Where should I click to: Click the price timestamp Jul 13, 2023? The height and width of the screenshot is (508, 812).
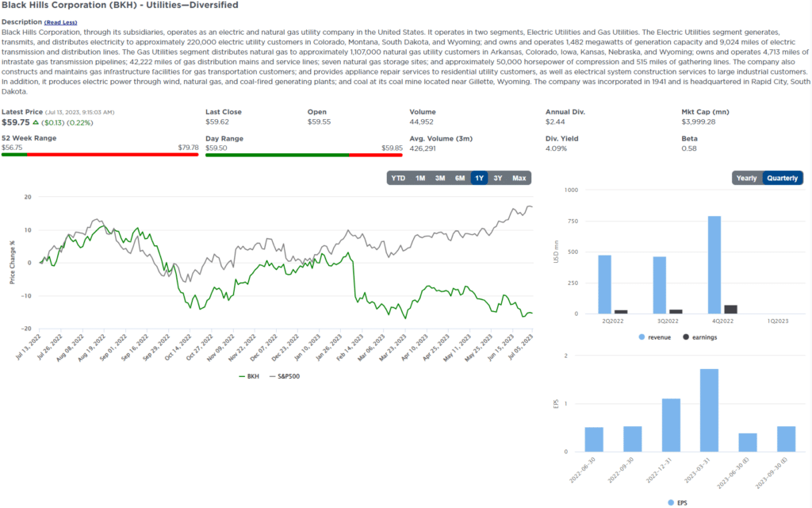click(x=80, y=112)
